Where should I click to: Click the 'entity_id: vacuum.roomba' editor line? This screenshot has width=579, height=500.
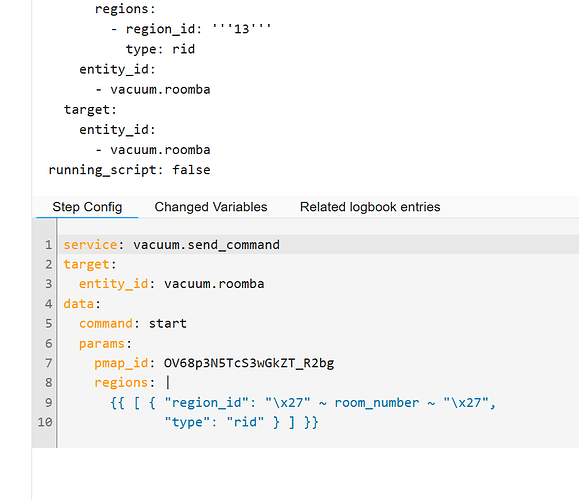point(172,284)
